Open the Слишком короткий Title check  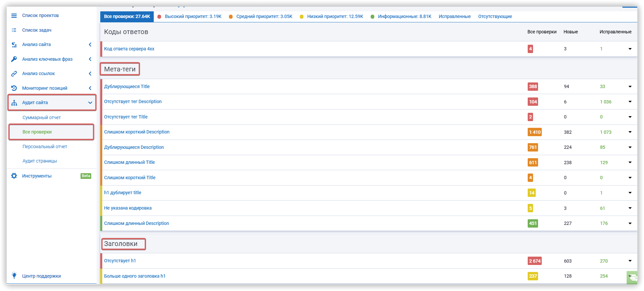[x=130, y=178]
